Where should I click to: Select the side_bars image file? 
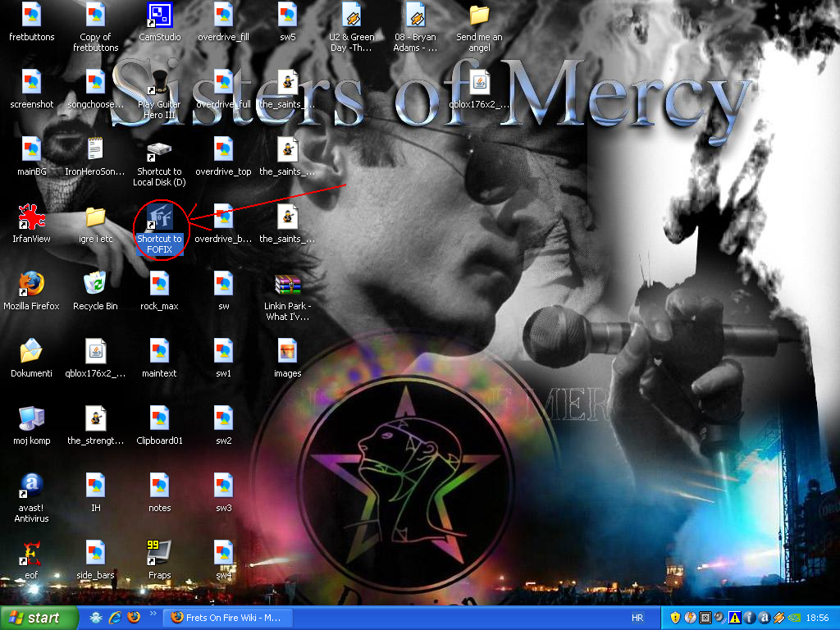[x=95, y=560]
